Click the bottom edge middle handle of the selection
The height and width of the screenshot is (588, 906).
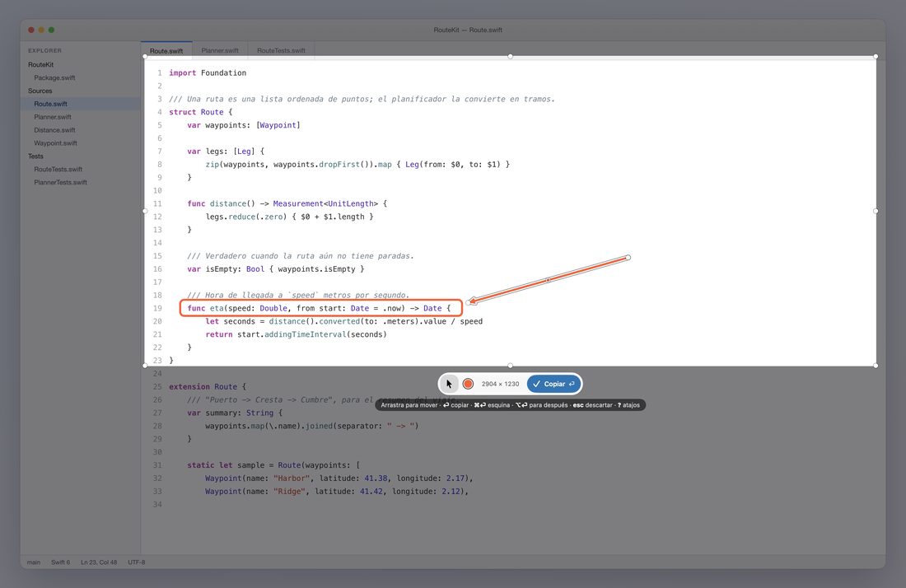(510, 366)
